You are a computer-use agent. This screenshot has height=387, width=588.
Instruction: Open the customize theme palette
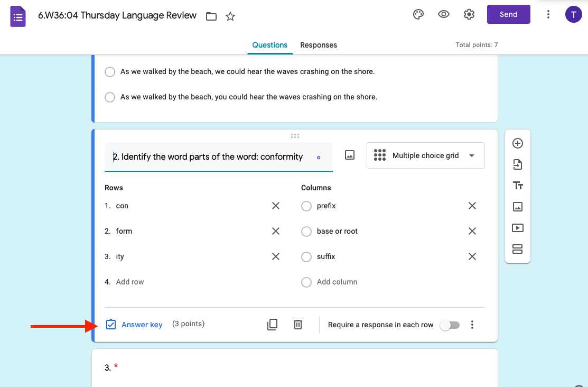click(x=418, y=15)
